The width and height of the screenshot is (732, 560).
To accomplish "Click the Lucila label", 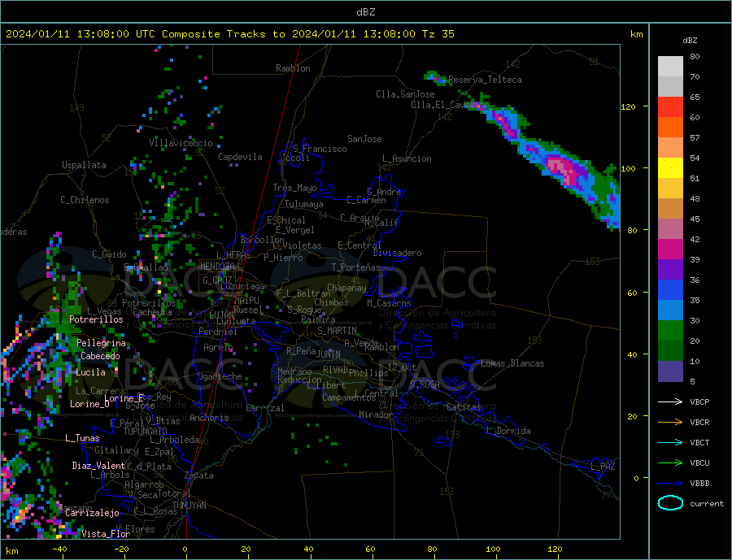I will pyautogui.click(x=90, y=372).
